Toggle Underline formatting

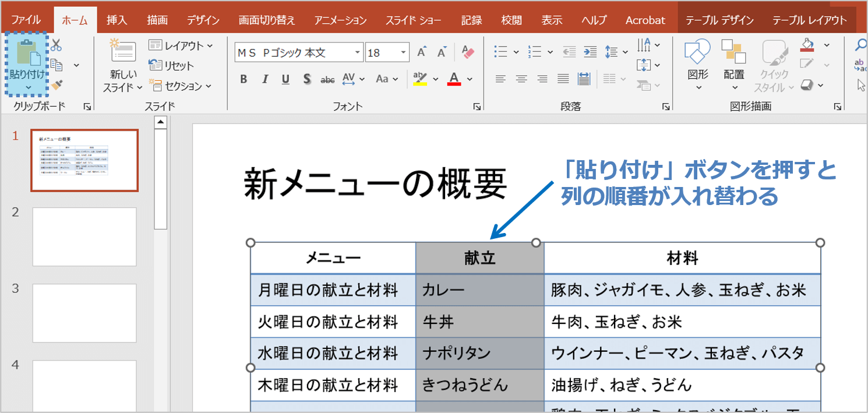tap(285, 79)
